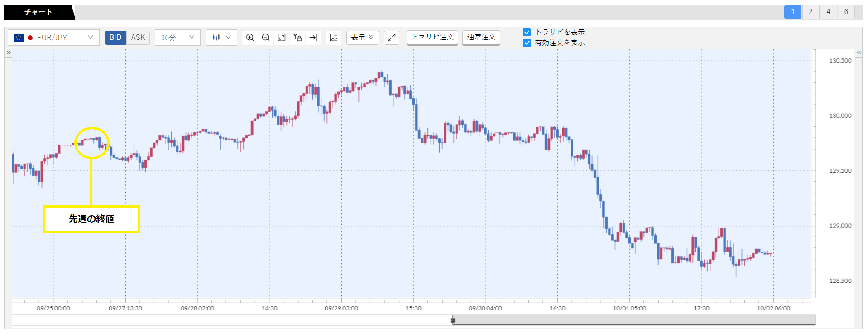Expand chart to fullscreen
This screenshot has height=334, width=868.
tap(392, 38)
